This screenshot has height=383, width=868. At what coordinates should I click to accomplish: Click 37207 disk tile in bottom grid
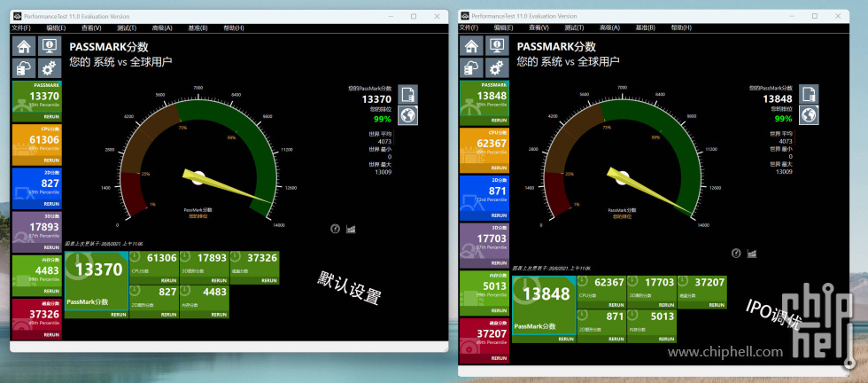pyautogui.click(x=701, y=292)
